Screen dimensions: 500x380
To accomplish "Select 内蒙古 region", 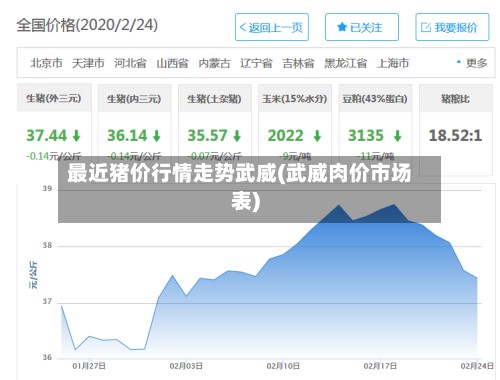I will [214, 63].
